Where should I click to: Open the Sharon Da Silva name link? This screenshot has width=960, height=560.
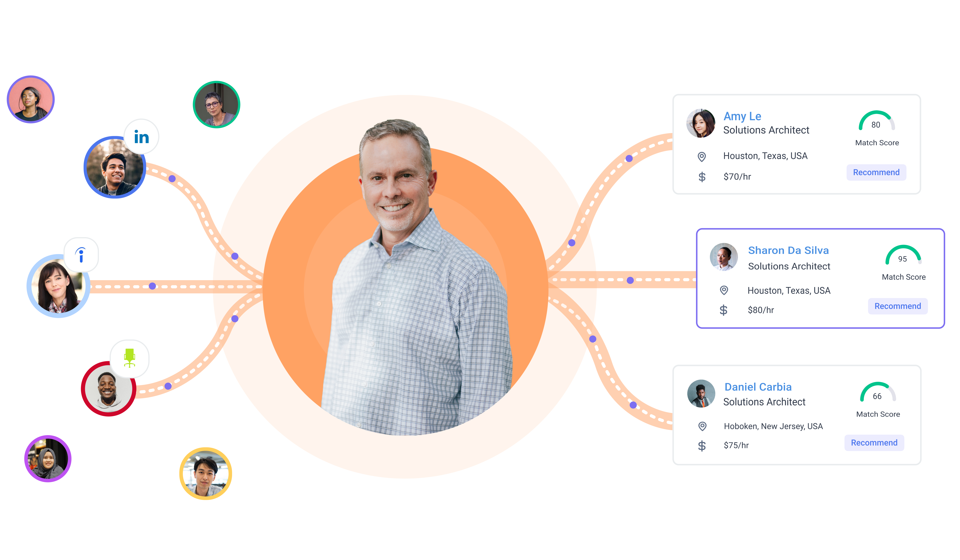click(x=788, y=250)
